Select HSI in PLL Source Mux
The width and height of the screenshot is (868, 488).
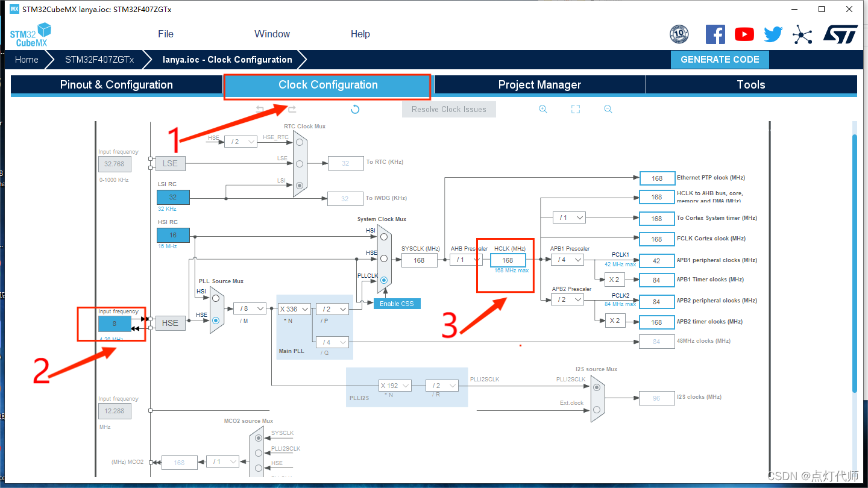pos(216,298)
